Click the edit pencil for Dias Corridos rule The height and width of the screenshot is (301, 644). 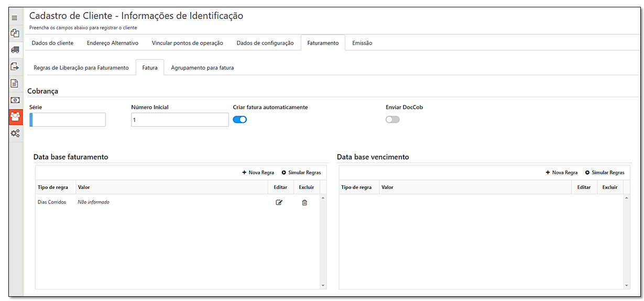(279, 203)
